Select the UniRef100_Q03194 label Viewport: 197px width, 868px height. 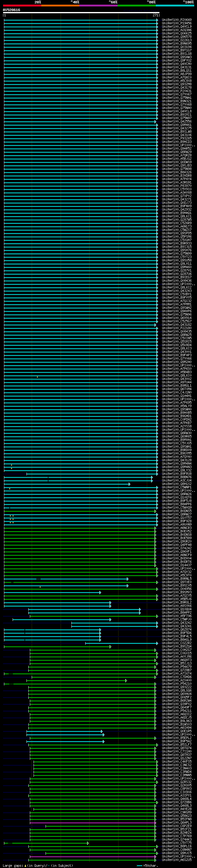177,47
